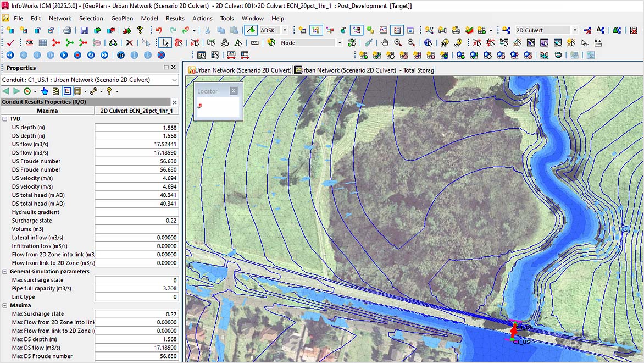Run network validation with the checkmark icon
The image size is (644, 363).
[9, 42]
